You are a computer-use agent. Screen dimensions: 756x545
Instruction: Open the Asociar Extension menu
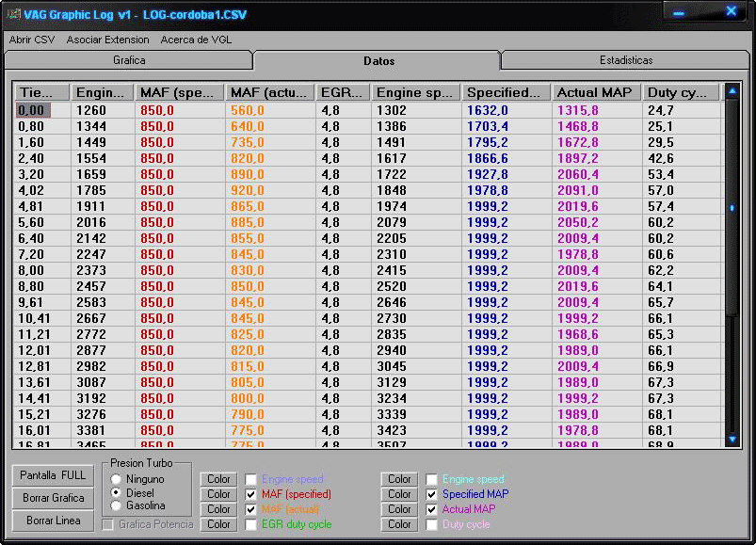[107, 40]
